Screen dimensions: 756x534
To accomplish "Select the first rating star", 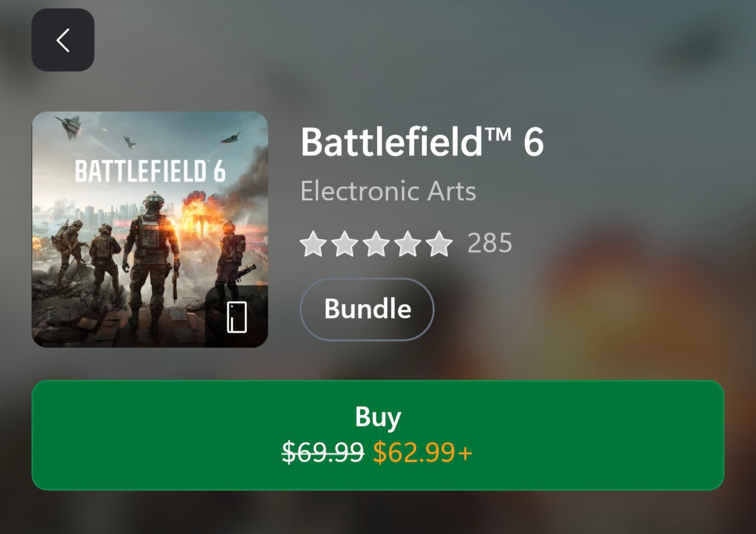I will tap(313, 244).
